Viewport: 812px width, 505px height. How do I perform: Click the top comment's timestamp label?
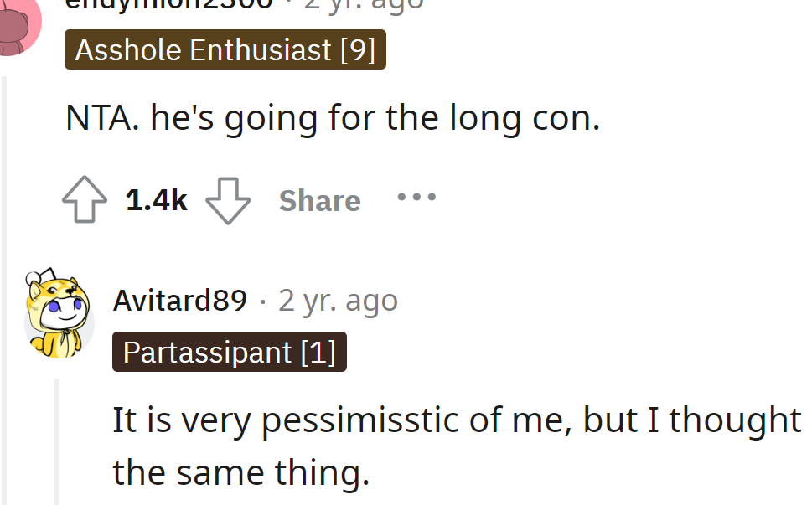360,5
